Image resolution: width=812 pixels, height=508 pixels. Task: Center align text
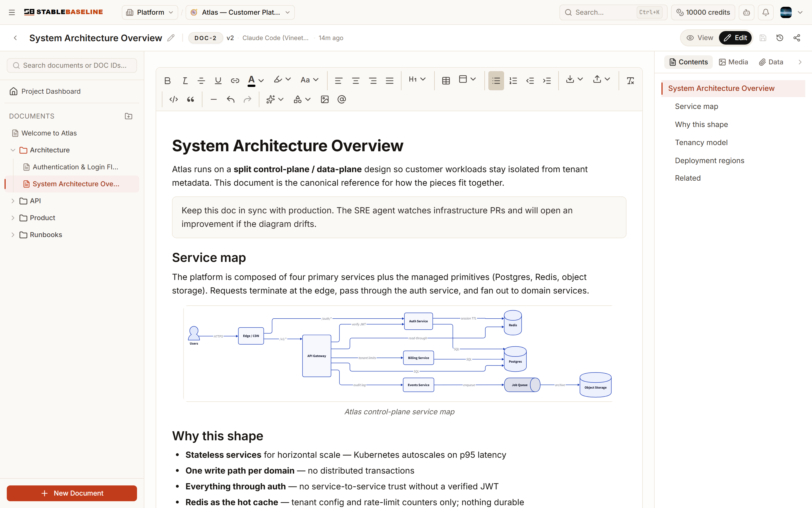(356, 81)
